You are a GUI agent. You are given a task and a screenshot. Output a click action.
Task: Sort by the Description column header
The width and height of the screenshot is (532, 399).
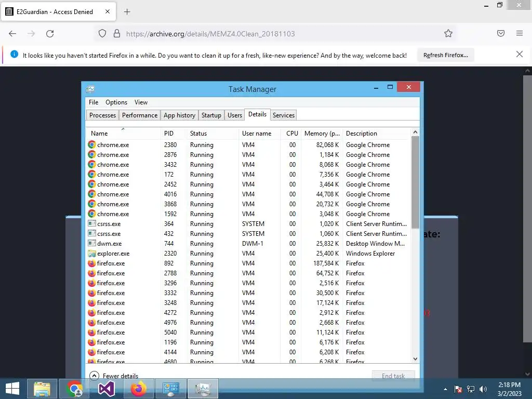point(377,134)
